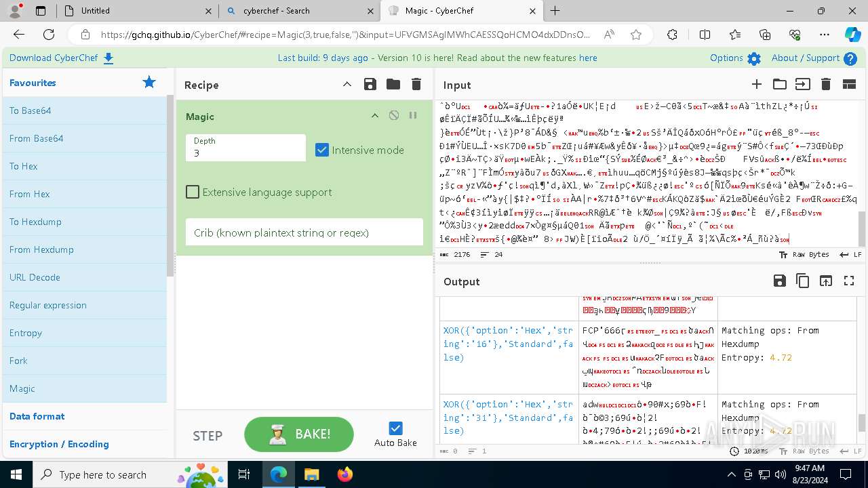Open Firefox from taskbar
The image size is (868, 488).
pos(344,474)
